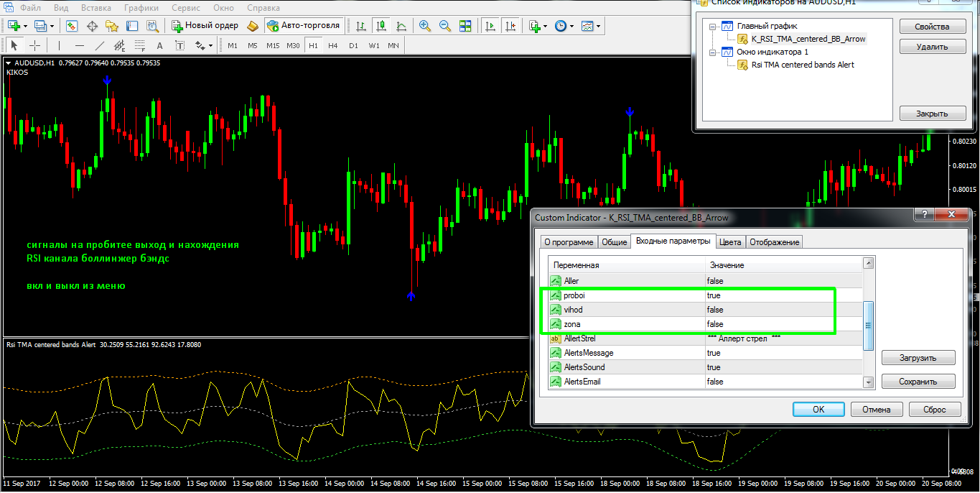
Task: Click the parameter list scrollbar thumb
Action: pyautogui.click(x=868, y=325)
